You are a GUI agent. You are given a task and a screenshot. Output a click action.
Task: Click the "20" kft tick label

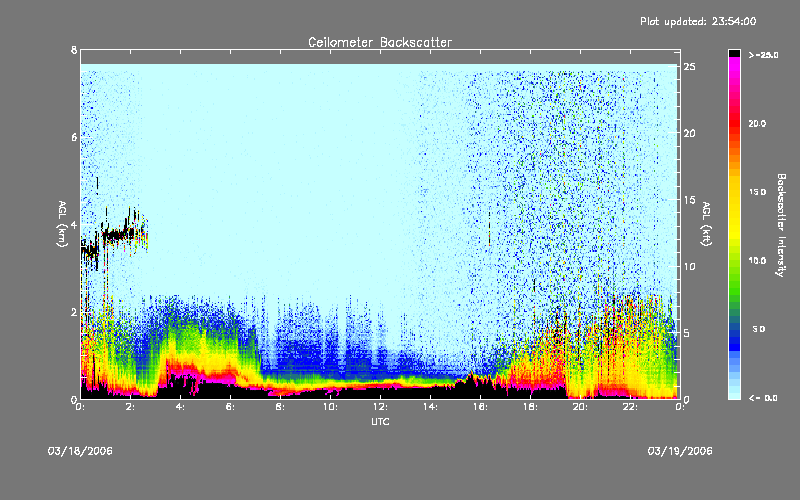tap(689, 133)
